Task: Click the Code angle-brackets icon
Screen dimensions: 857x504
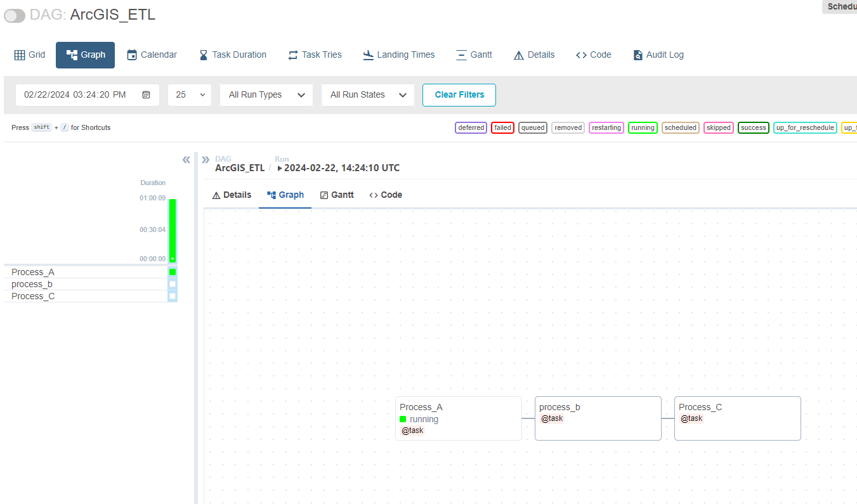Action: click(x=580, y=55)
